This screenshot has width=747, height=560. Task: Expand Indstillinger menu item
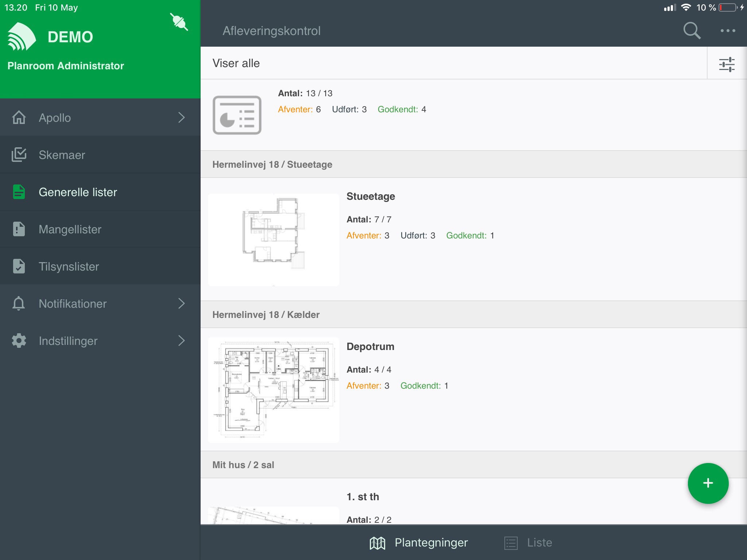click(x=182, y=341)
